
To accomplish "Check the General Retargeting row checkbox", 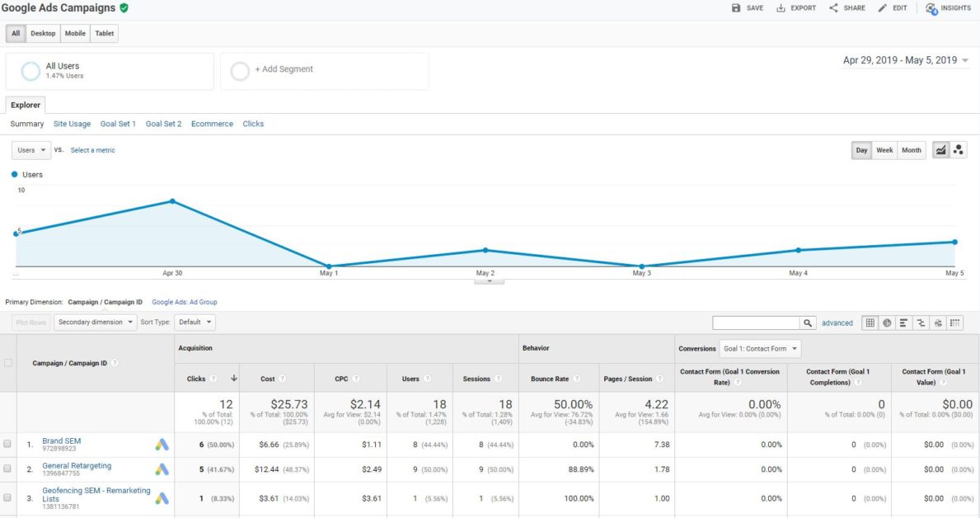I will point(7,469).
